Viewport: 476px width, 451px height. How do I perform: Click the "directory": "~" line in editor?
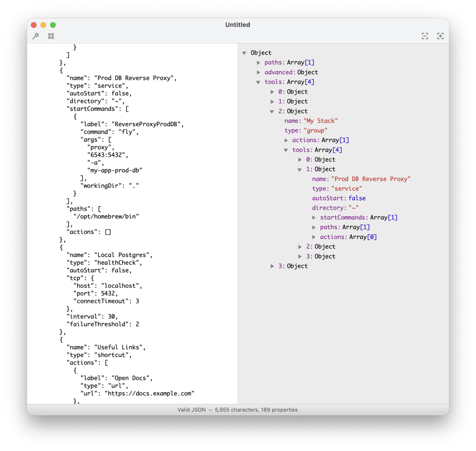point(96,101)
